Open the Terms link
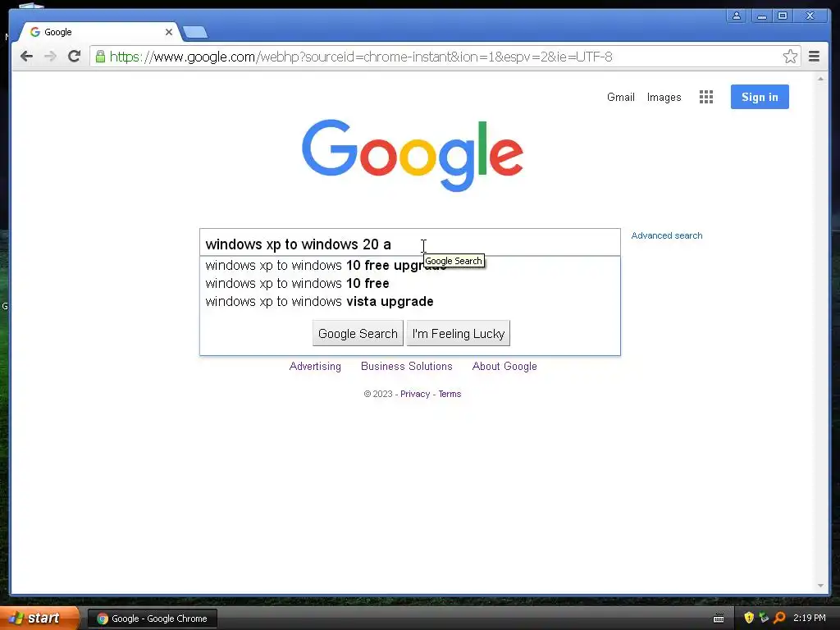 [450, 395]
